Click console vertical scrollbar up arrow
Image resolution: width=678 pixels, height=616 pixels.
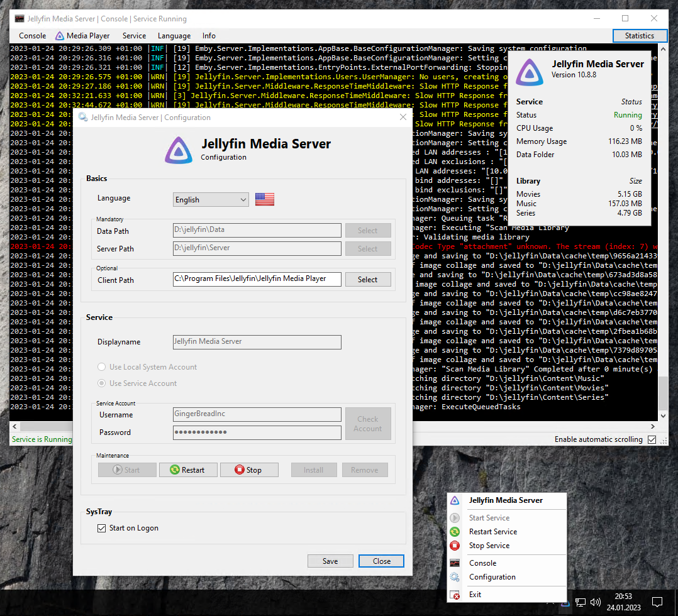[x=663, y=49]
